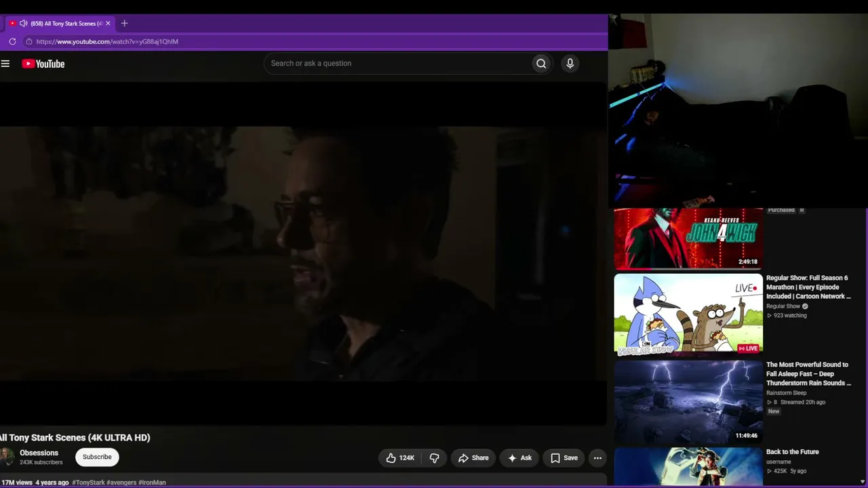This screenshot has width=868, height=488.
Task: Click the Search or ask a question field
Action: coord(398,64)
